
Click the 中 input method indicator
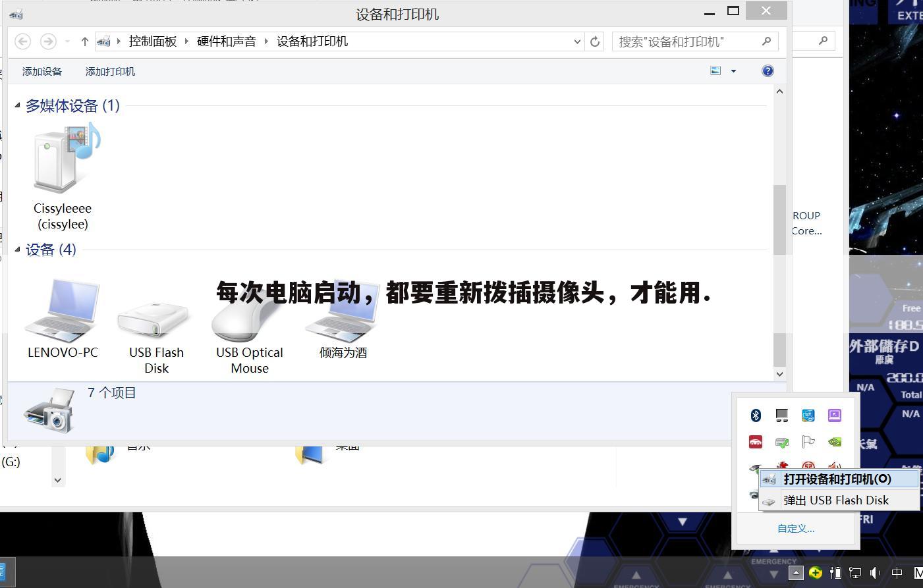click(897, 573)
